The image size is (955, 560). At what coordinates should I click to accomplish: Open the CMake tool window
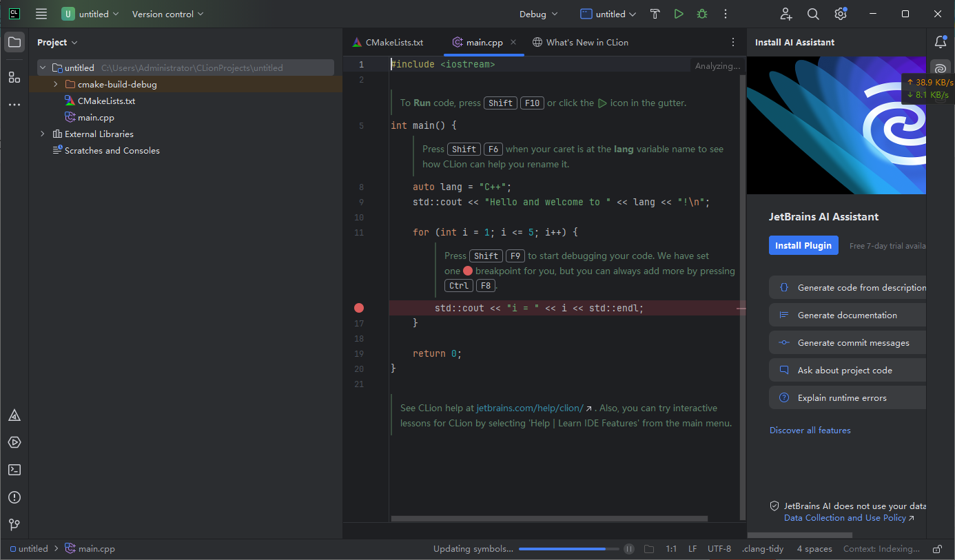click(14, 415)
